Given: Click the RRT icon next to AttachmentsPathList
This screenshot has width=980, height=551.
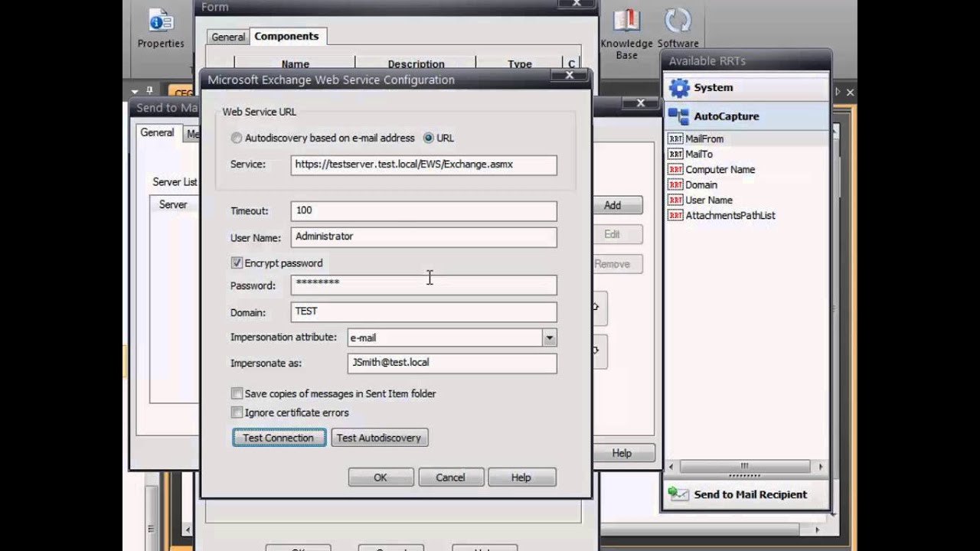Looking at the screenshot, I should pos(675,215).
